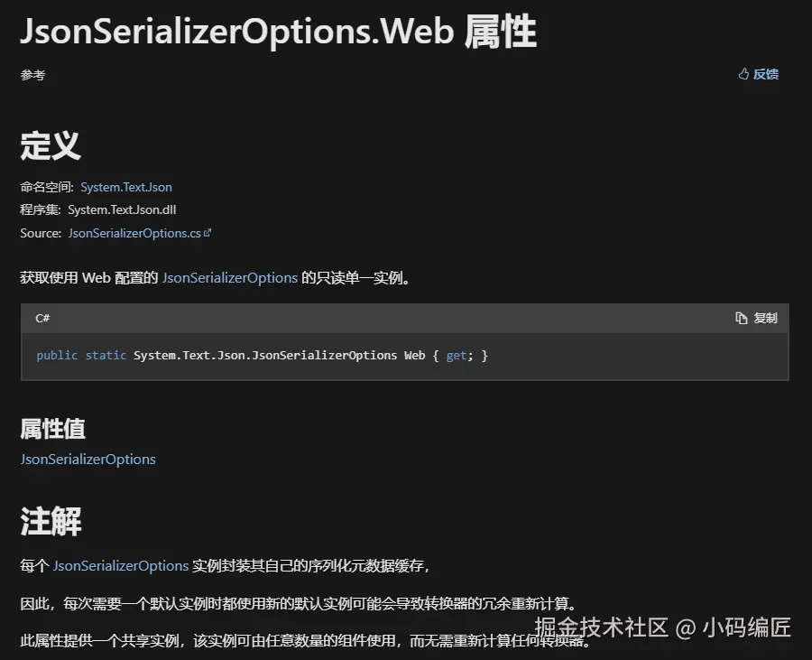Click the public keyword in code snippet
This screenshot has width=812, height=660.
coord(57,356)
